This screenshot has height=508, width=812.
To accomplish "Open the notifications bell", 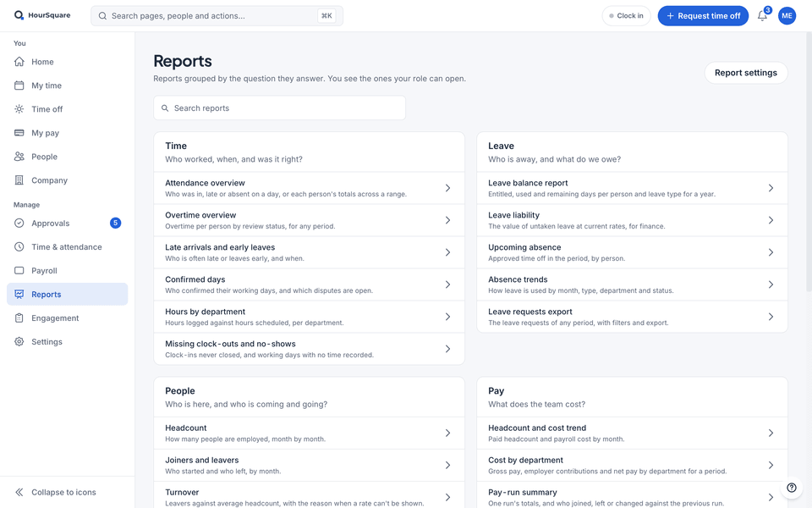I will point(762,16).
